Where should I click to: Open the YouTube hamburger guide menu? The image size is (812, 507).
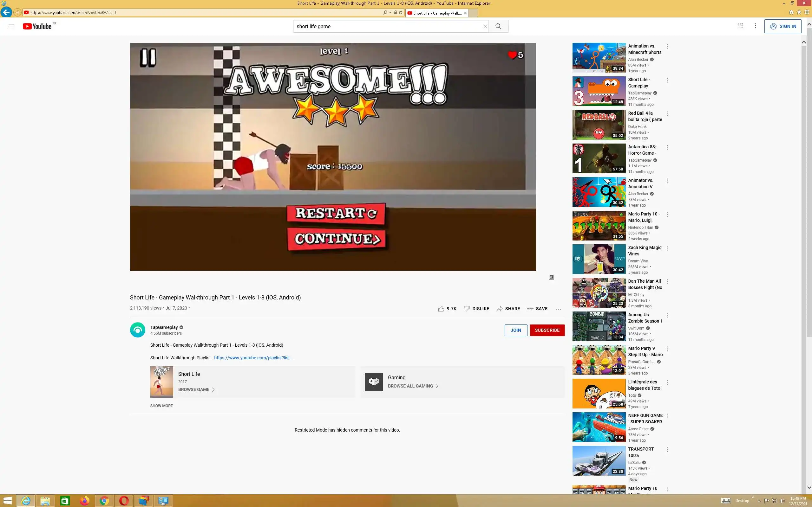pos(11,26)
